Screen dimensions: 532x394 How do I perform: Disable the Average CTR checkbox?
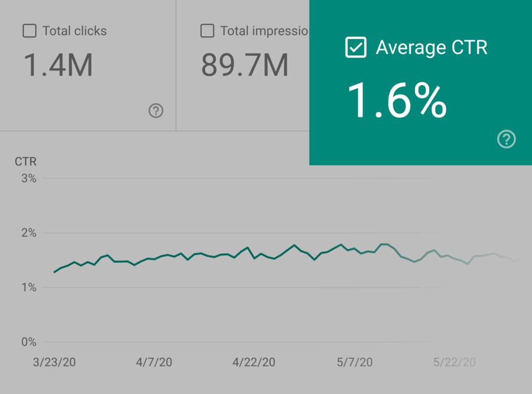(x=356, y=47)
